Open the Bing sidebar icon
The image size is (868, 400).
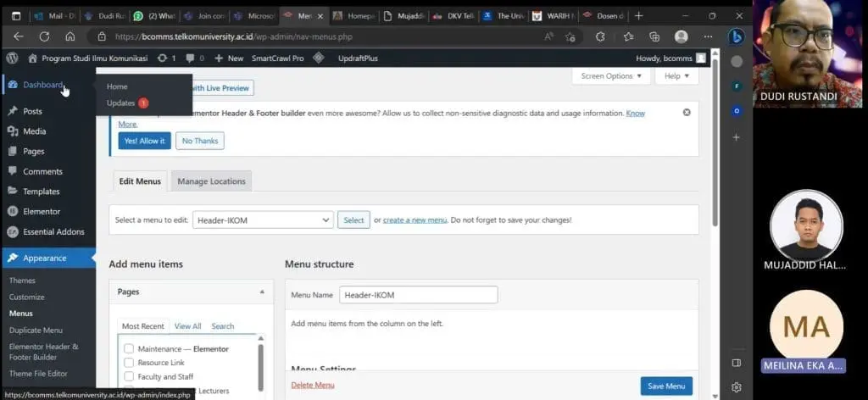coord(737,36)
